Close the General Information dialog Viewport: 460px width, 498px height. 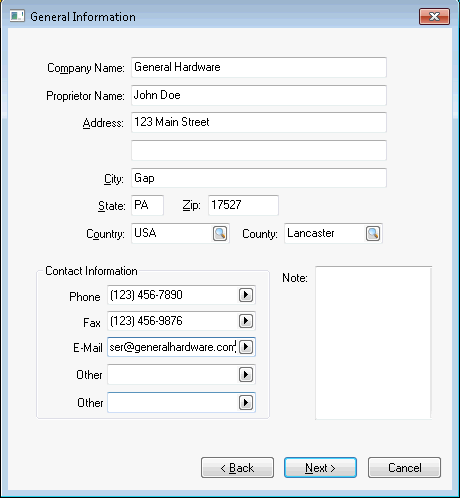pos(434,16)
